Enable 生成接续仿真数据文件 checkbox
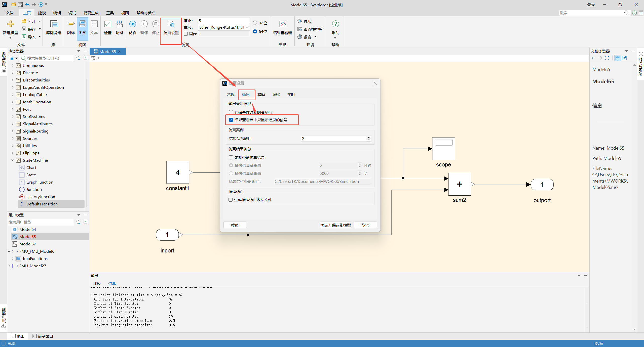 pos(231,200)
